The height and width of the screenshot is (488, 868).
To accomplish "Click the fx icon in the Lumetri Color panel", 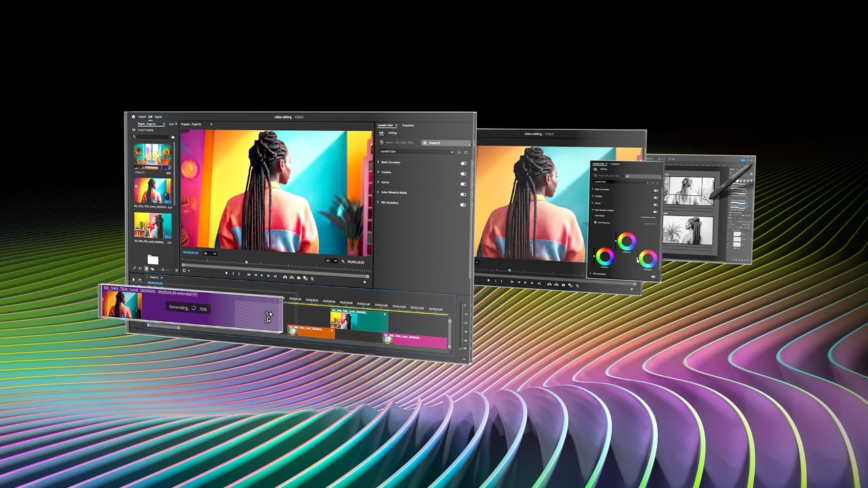I will (459, 152).
